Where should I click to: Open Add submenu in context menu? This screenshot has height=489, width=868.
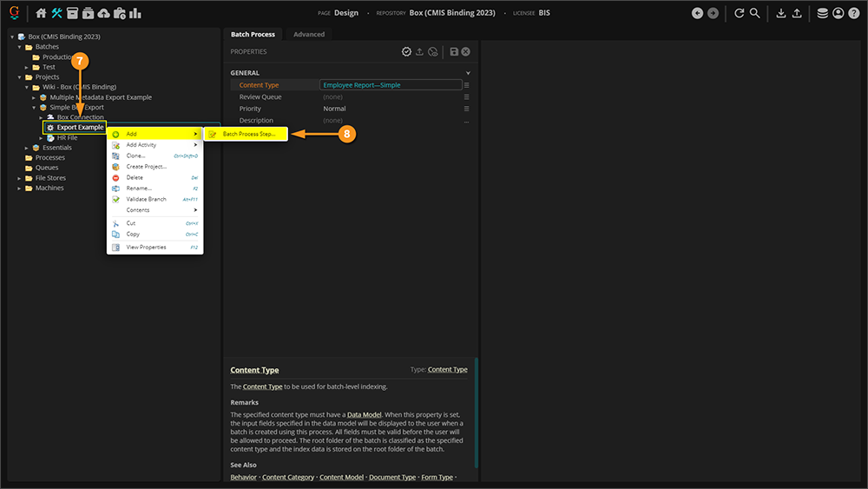(155, 134)
